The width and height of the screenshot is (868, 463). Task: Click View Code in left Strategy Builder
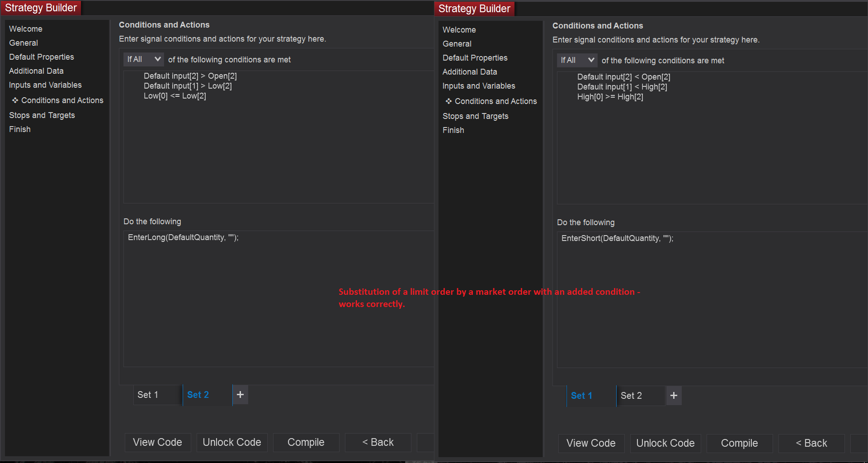(157, 442)
